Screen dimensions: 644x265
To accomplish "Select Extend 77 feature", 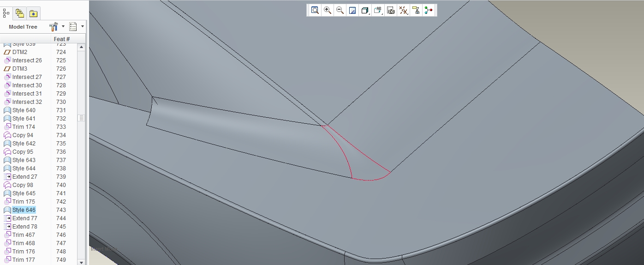I will (24, 218).
